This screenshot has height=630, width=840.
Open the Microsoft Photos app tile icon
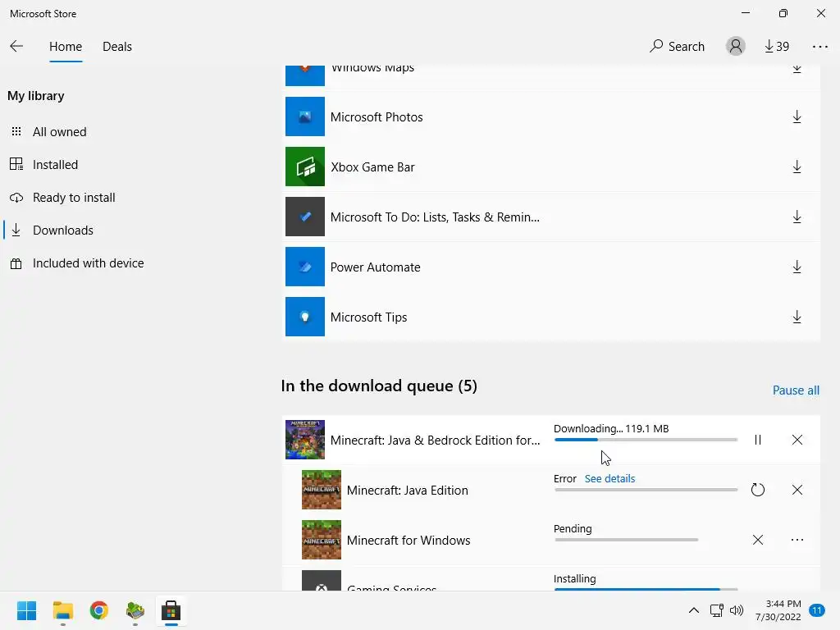pyautogui.click(x=305, y=116)
